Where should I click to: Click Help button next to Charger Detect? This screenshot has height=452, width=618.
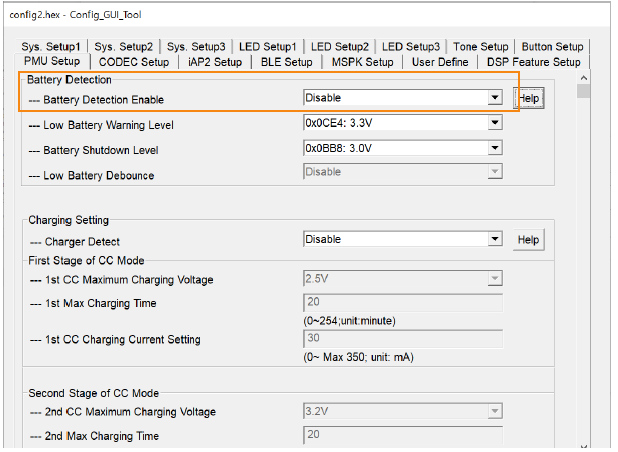pos(529,240)
